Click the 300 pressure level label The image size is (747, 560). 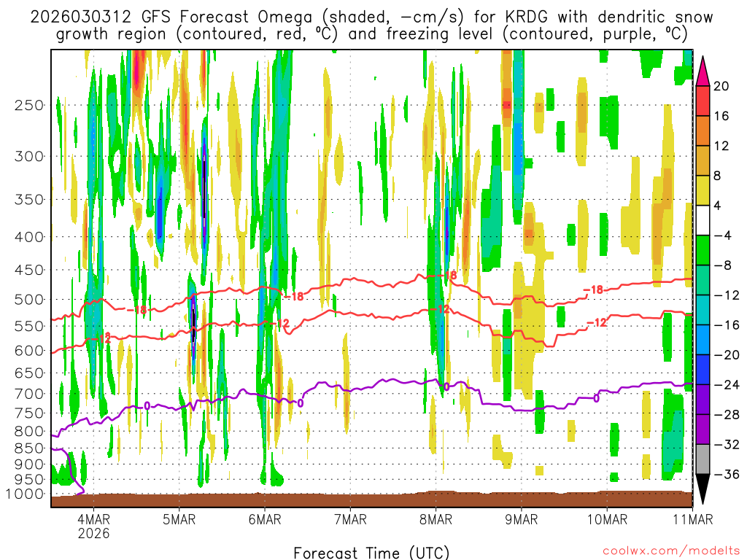click(x=29, y=156)
